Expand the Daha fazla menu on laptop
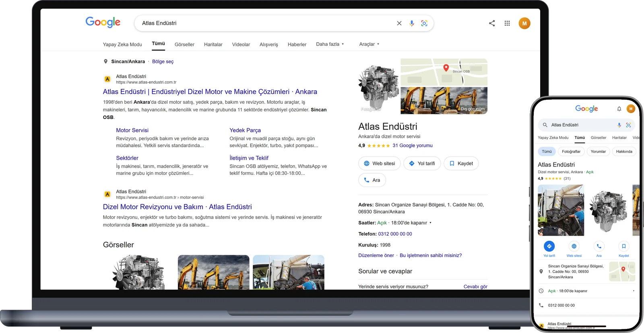 click(330, 44)
